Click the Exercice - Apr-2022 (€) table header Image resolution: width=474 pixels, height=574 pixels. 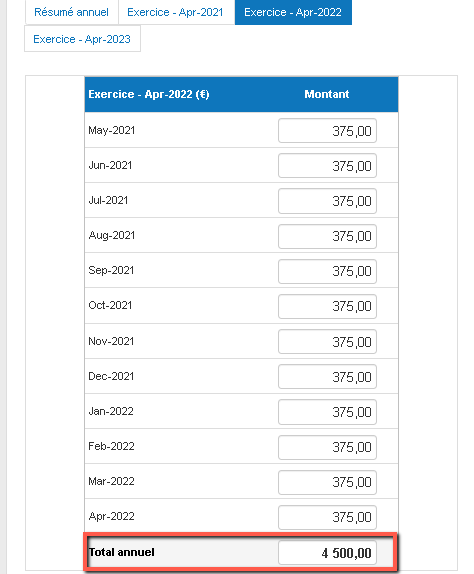point(149,94)
